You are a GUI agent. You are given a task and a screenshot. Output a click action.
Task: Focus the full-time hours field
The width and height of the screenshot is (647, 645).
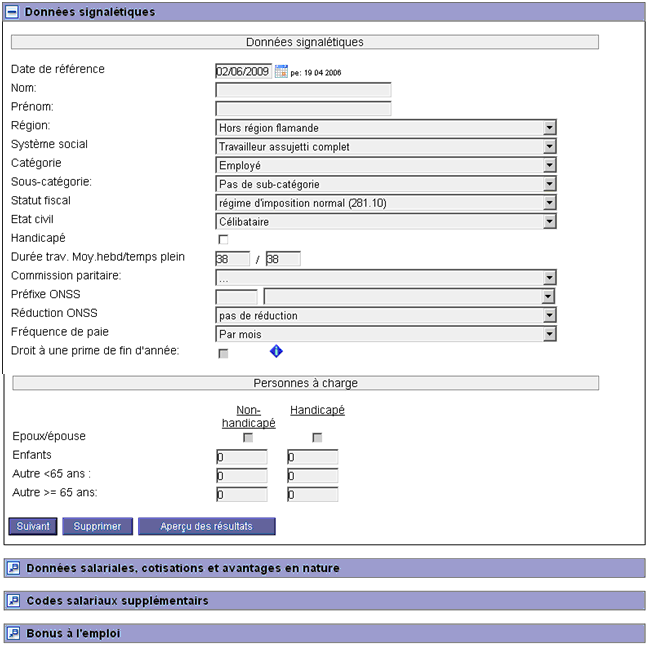(283, 259)
